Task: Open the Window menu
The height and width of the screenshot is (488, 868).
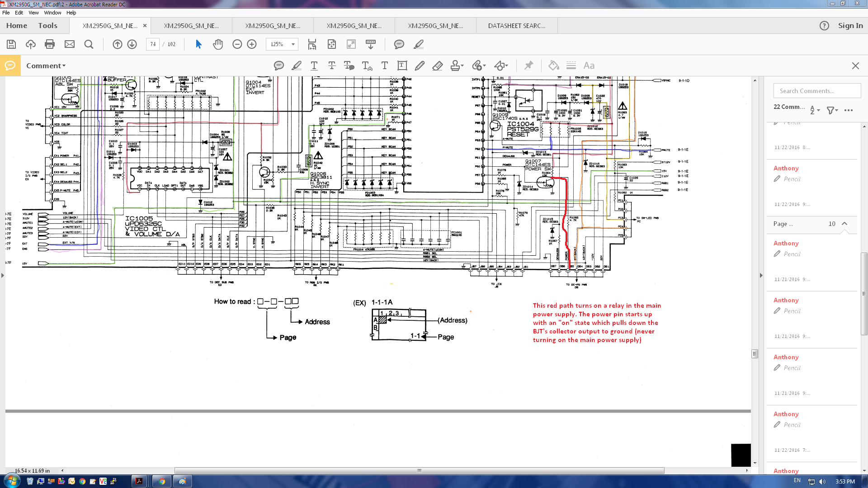Action: (x=52, y=13)
